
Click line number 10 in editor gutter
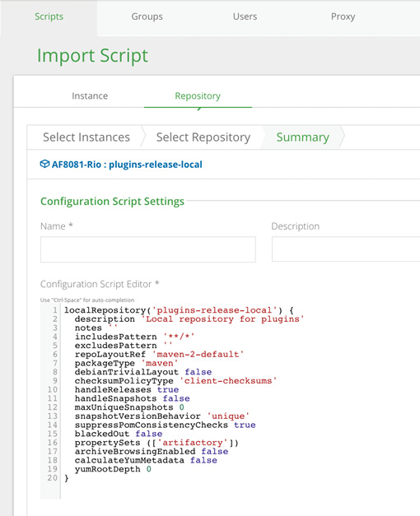pos(53,389)
